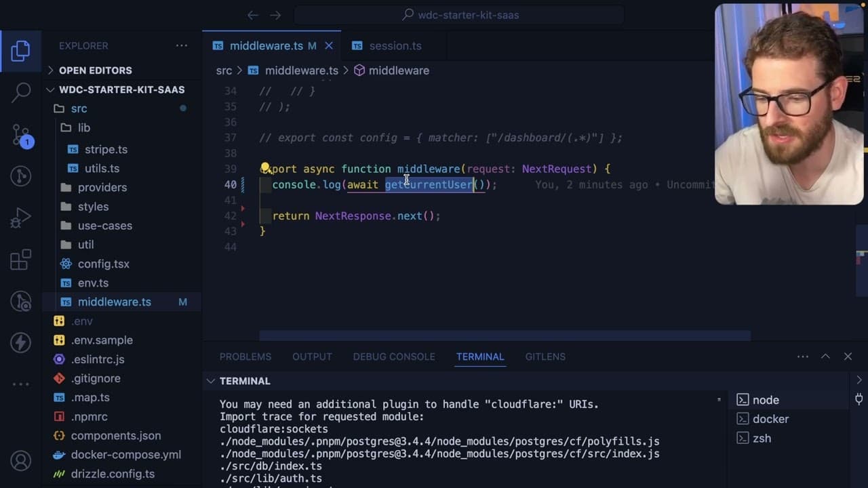This screenshot has width=868, height=488.
Task: Open the Run and Debug view
Action: pyautogui.click(x=20, y=218)
